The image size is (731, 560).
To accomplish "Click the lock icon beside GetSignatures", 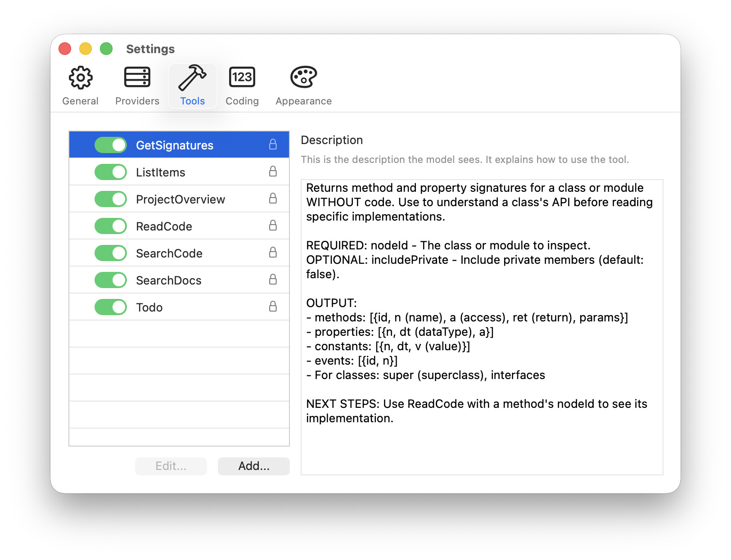I will click(273, 145).
